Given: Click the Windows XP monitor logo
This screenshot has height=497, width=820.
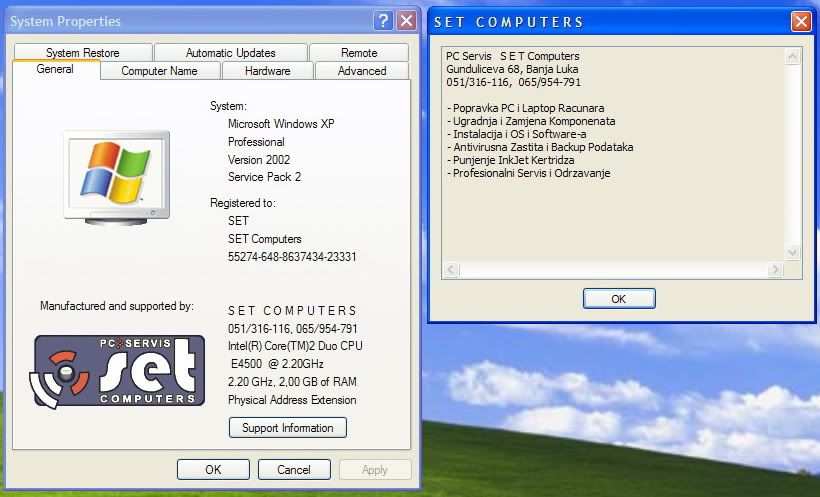Looking at the screenshot, I should 117,178.
